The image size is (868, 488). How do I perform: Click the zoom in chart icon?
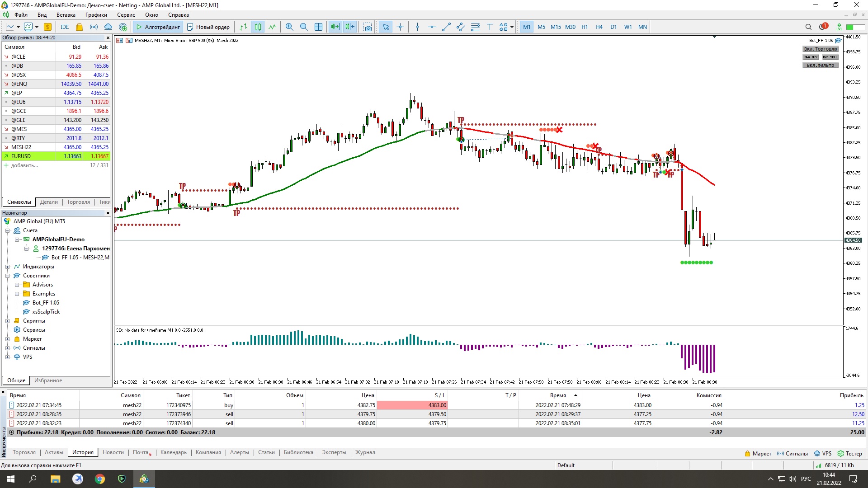(289, 27)
